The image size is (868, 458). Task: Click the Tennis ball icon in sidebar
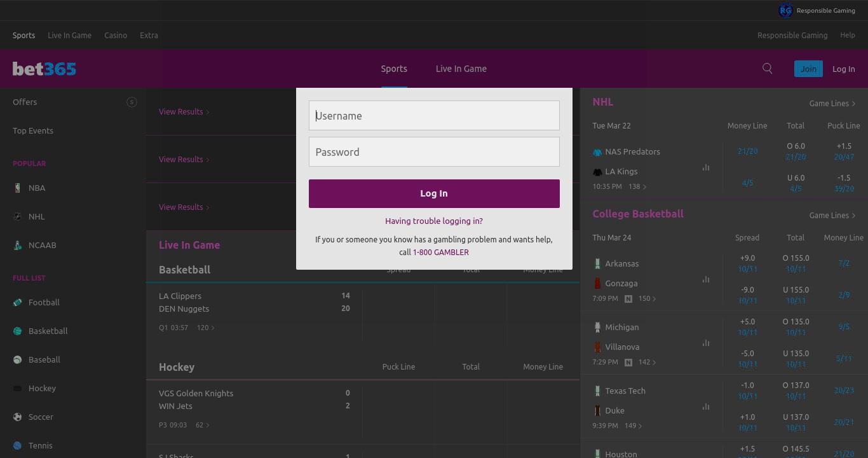coord(17,445)
